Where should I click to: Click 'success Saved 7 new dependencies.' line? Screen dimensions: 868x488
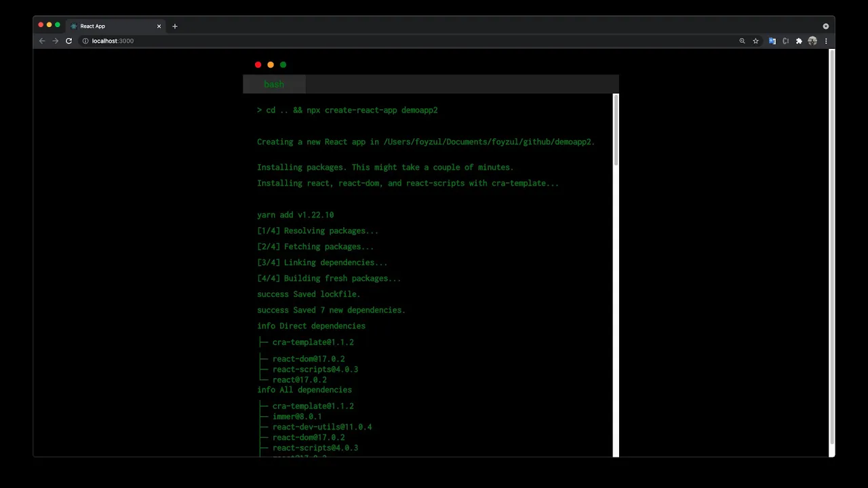331,310
